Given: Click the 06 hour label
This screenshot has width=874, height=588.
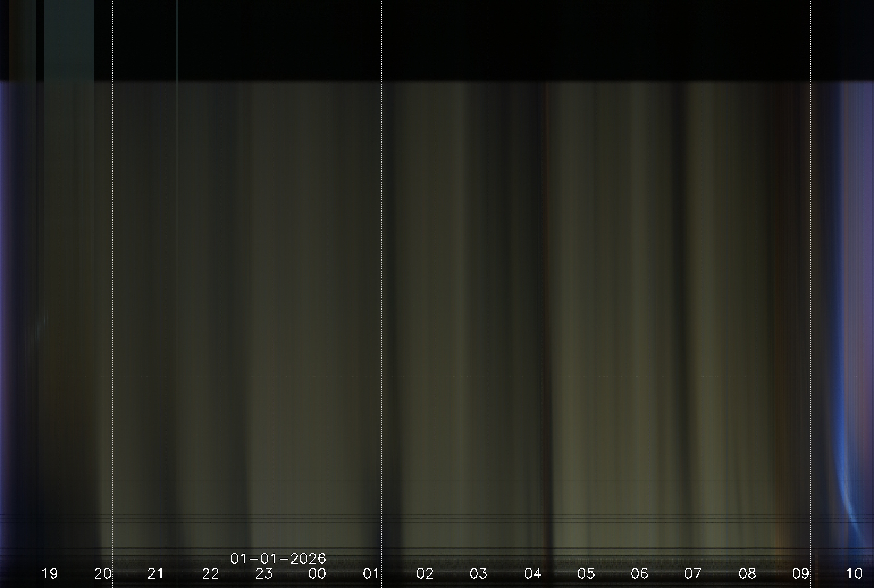Looking at the screenshot, I should tap(639, 573).
